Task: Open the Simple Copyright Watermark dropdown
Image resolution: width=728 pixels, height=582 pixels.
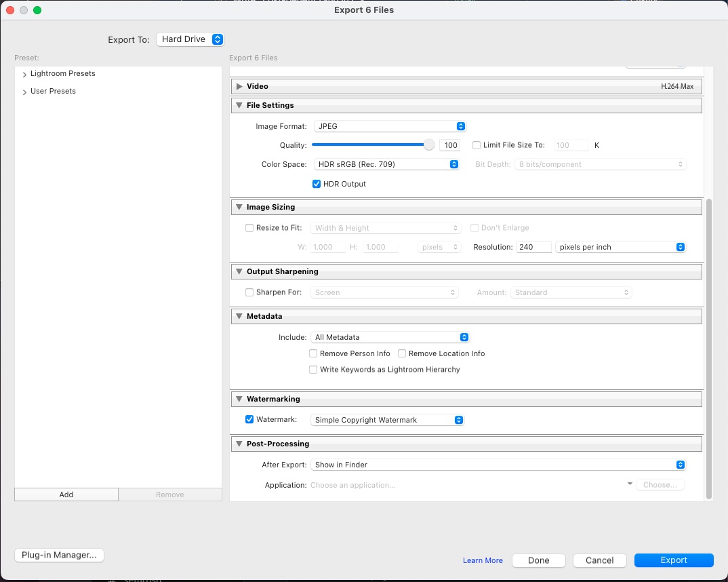Action: click(386, 420)
